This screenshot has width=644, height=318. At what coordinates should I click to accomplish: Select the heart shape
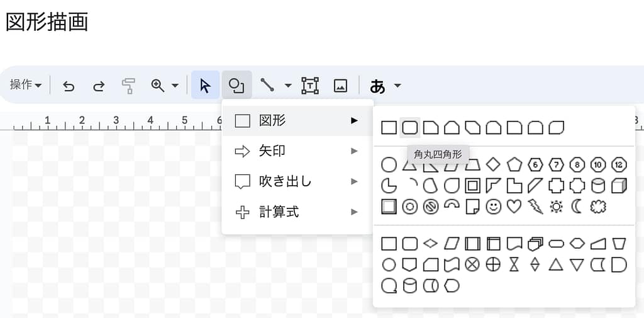pyautogui.click(x=514, y=207)
